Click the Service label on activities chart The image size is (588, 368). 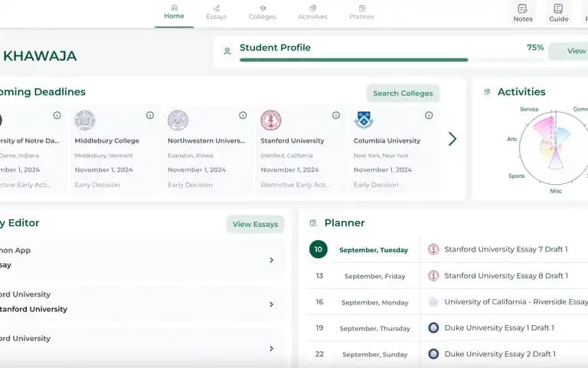(529, 110)
